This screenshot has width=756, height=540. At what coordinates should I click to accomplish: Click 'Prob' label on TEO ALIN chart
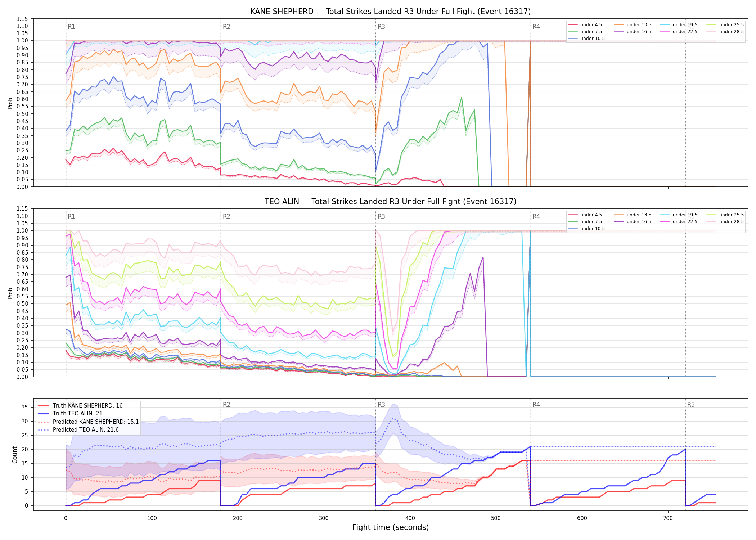10,293
